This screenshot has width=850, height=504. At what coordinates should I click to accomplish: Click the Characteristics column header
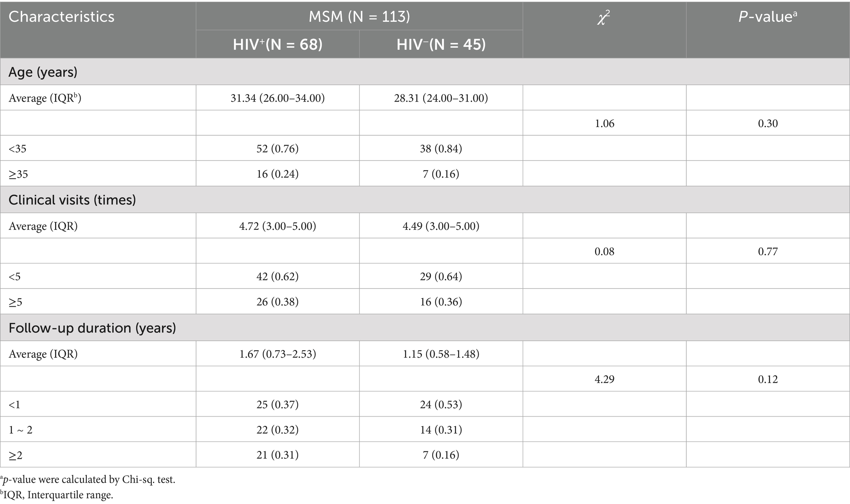(x=62, y=17)
